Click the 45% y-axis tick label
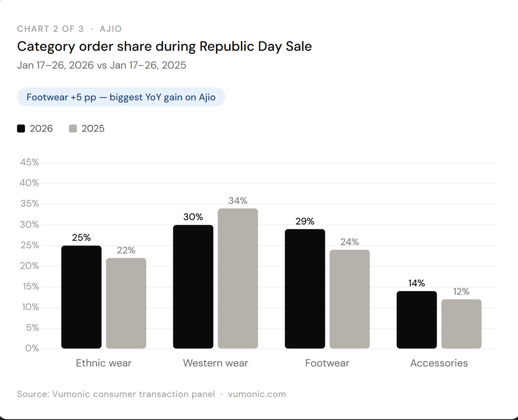This screenshot has width=518, height=420. (x=30, y=162)
